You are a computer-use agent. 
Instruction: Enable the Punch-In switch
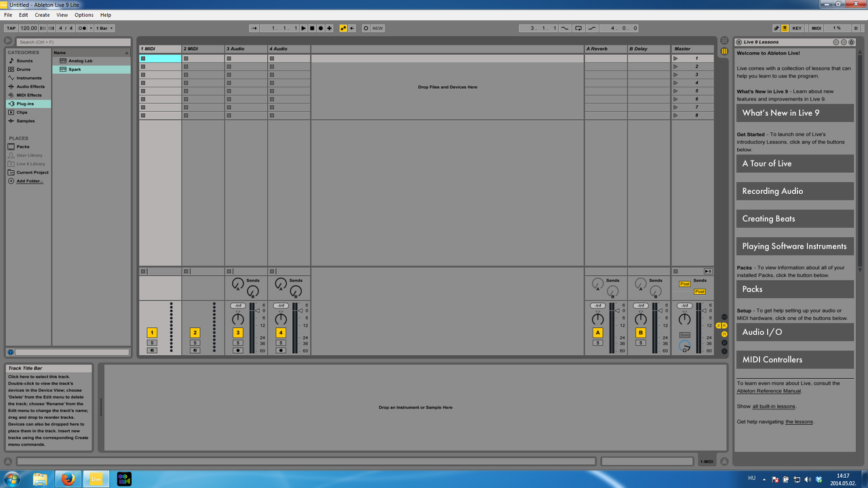pyautogui.click(x=564, y=28)
